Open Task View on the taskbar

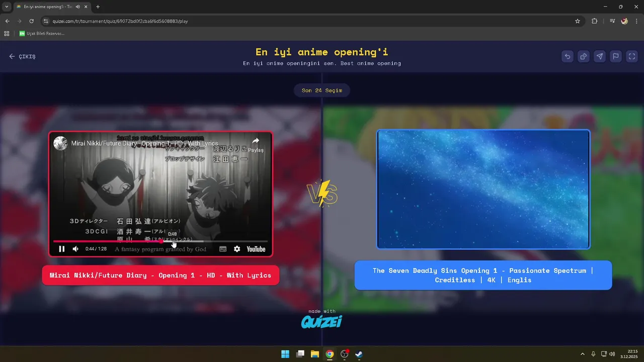pos(300,354)
